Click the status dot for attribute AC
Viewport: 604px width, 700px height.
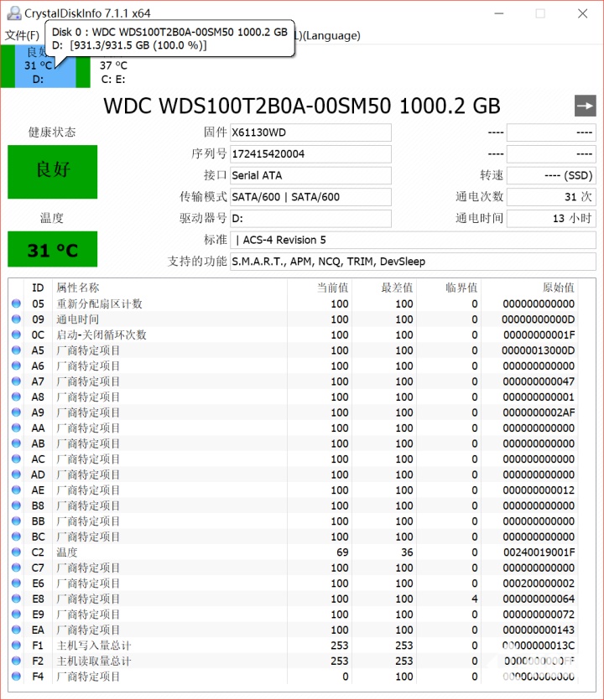[17, 459]
